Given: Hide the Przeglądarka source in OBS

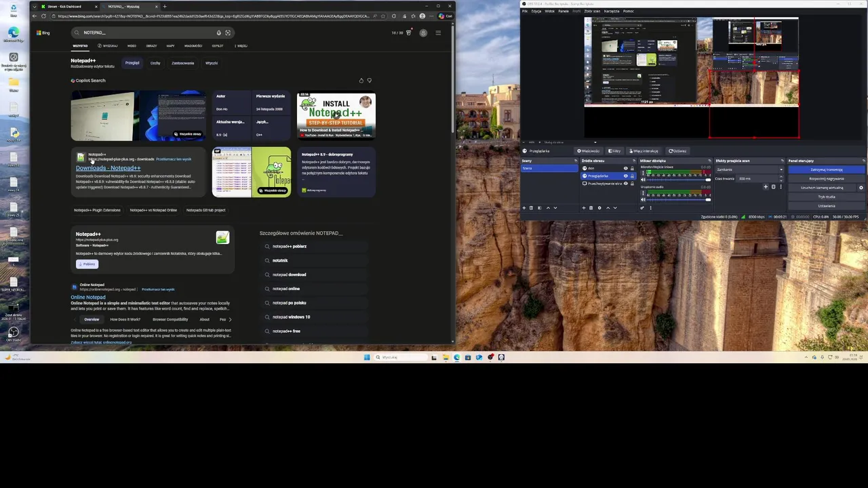Looking at the screenshot, I should (x=625, y=176).
